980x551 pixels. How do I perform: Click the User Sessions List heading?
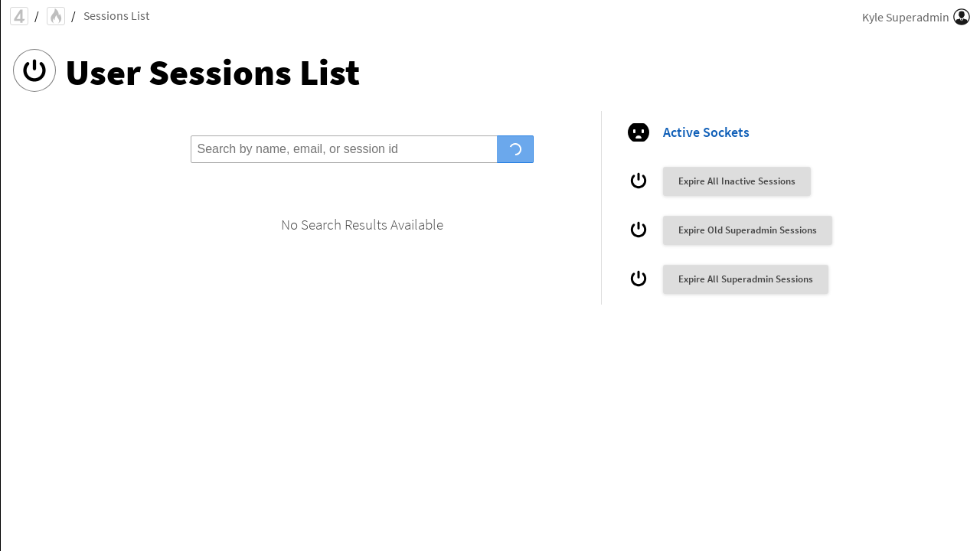(212, 73)
